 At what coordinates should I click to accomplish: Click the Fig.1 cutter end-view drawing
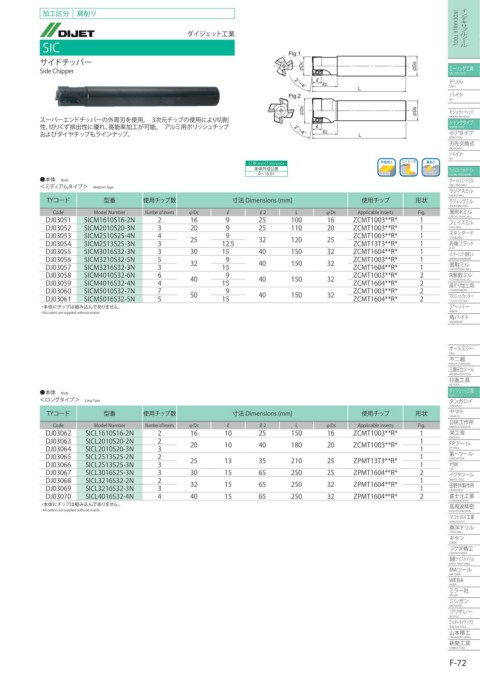[x=283, y=66]
